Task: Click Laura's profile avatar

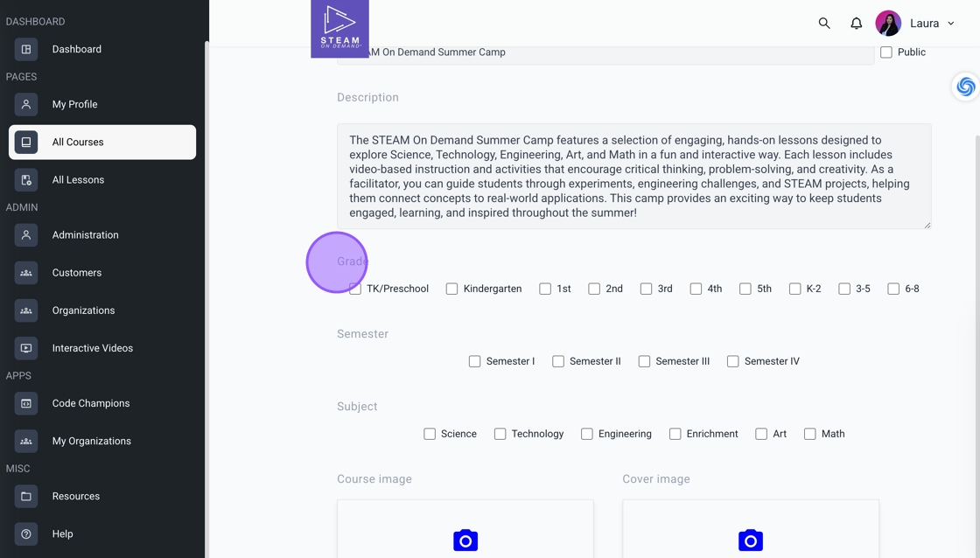Action: tap(888, 24)
